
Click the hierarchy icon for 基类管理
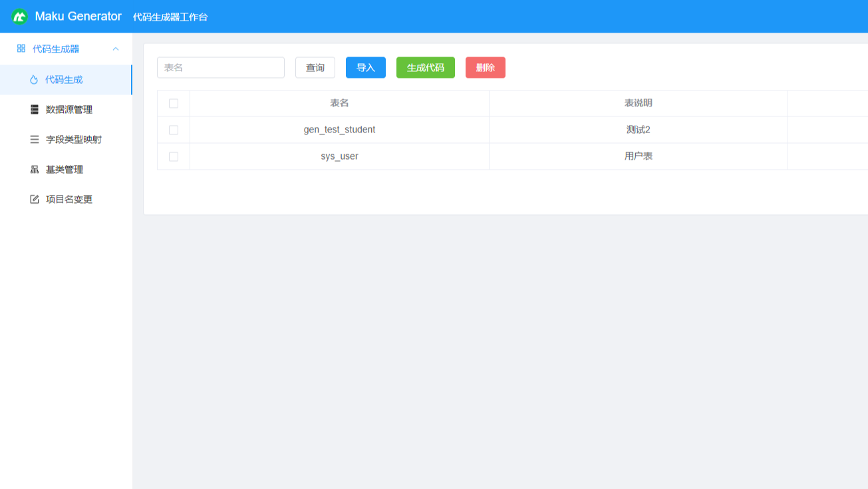tap(35, 170)
